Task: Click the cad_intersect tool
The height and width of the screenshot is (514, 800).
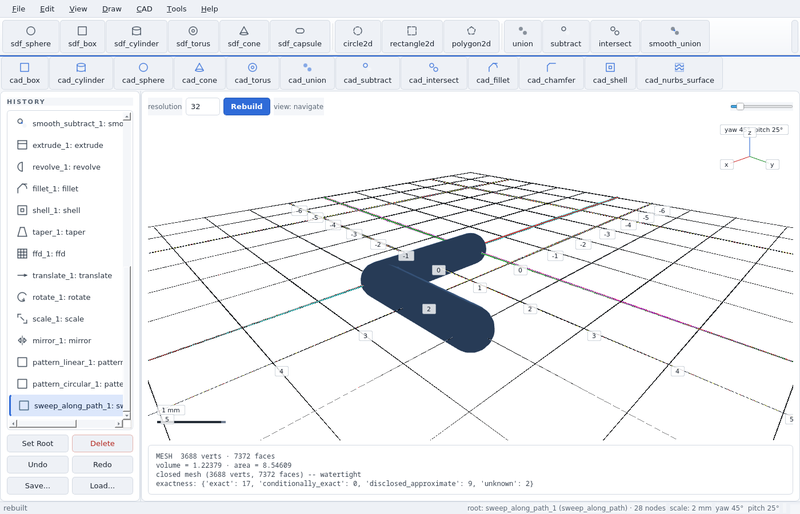Action: 434,74
